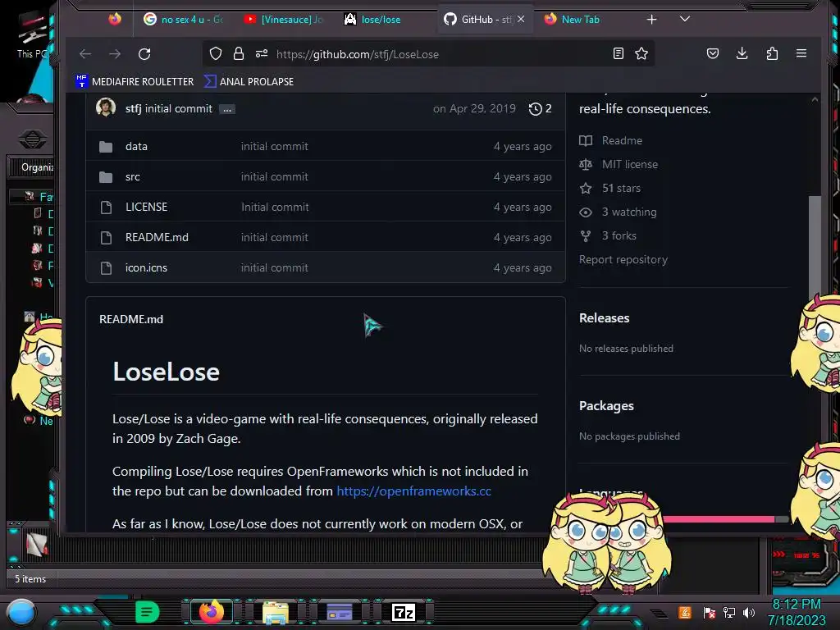The width and height of the screenshot is (840, 630).
Task: Open the 7-Zip taskbar icon
Action: coord(404,612)
